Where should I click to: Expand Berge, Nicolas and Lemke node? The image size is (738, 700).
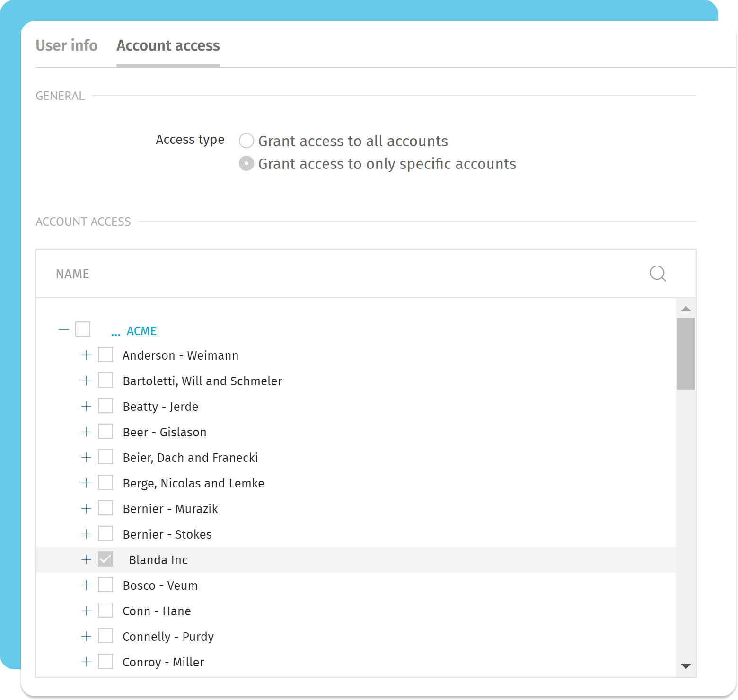click(x=86, y=483)
